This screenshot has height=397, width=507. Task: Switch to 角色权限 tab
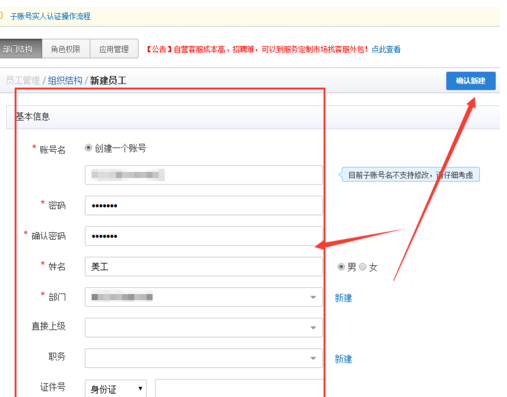coord(66,49)
